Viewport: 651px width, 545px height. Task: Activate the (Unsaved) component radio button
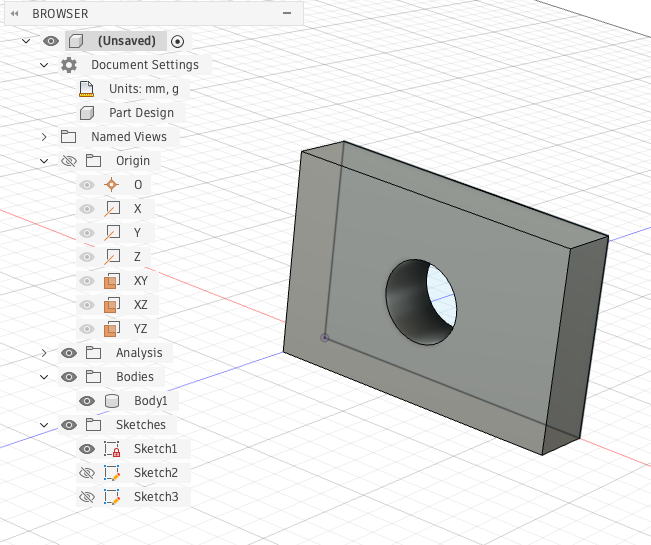(178, 42)
